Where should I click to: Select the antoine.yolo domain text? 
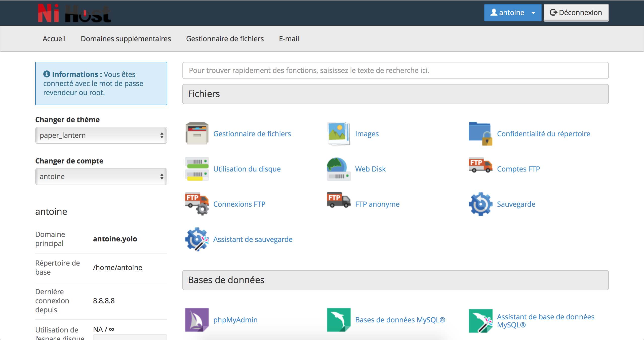(115, 239)
